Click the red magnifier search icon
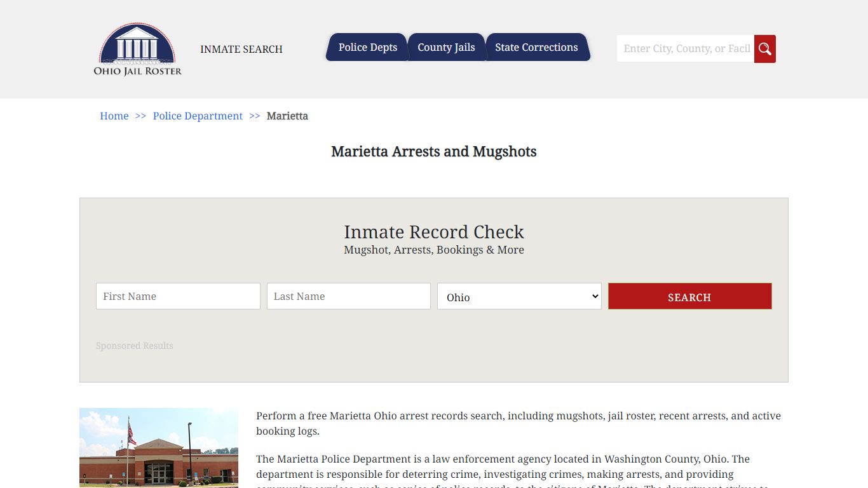868x488 pixels. (x=765, y=49)
